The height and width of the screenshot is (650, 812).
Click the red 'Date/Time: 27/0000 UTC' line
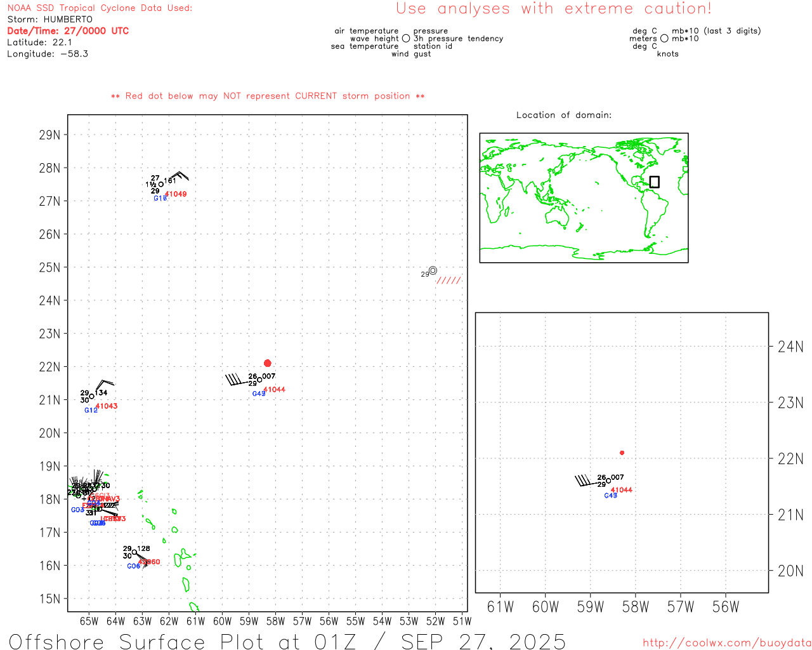68,31
